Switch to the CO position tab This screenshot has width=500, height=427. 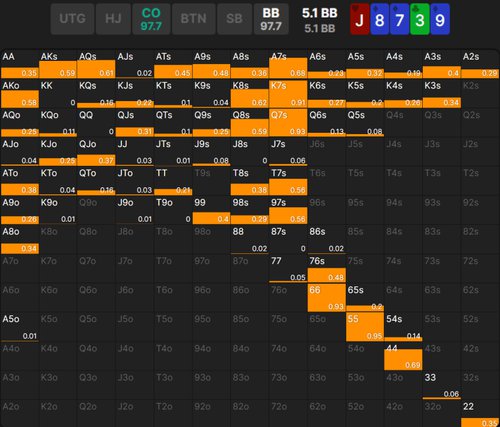[x=151, y=19]
